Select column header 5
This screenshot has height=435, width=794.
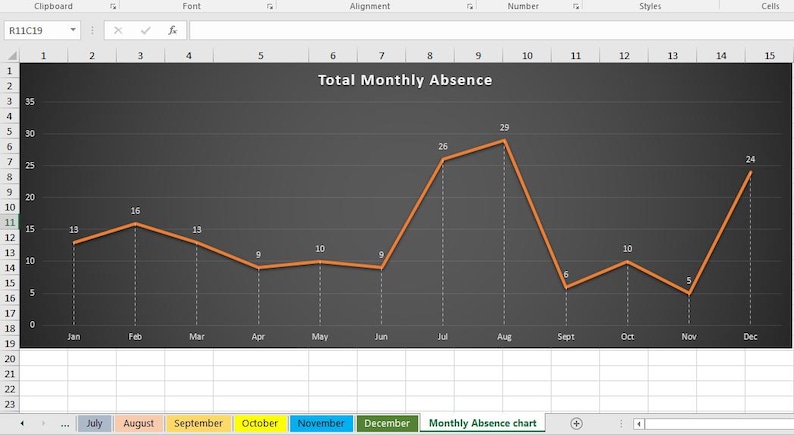click(x=261, y=56)
